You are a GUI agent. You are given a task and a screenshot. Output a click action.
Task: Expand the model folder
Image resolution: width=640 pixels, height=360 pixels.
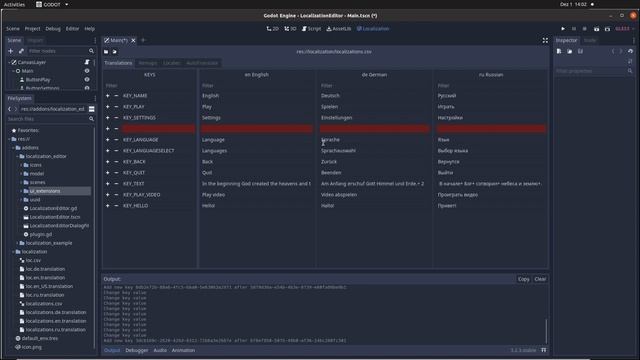pos(21,174)
